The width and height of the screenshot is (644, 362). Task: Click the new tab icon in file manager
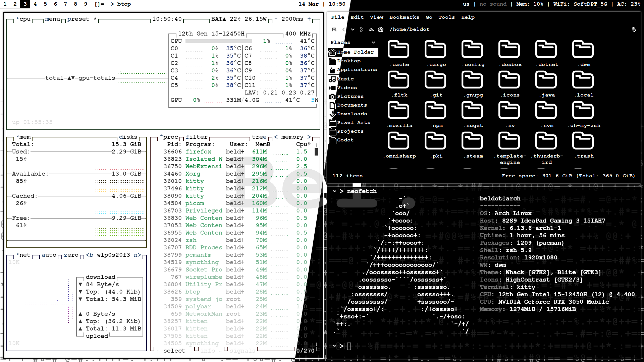(334, 29)
